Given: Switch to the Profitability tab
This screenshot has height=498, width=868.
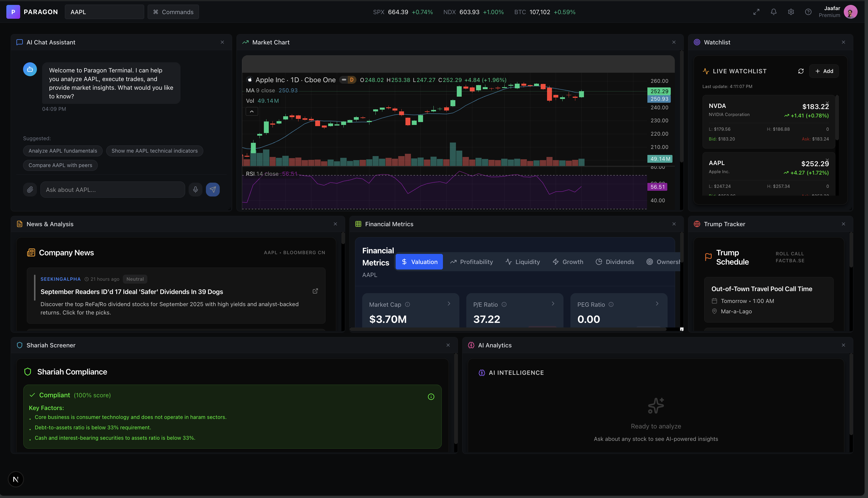Looking at the screenshot, I should point(471,262).
